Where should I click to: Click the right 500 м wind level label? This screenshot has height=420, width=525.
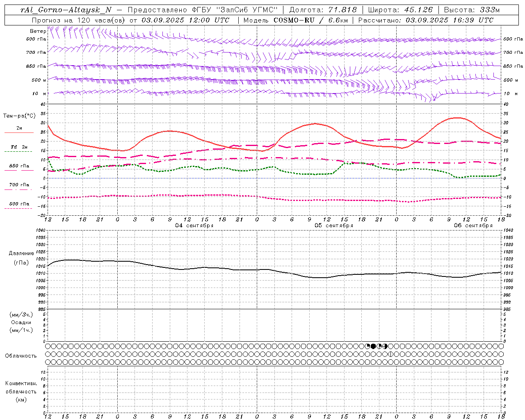[x=511, y=80]
